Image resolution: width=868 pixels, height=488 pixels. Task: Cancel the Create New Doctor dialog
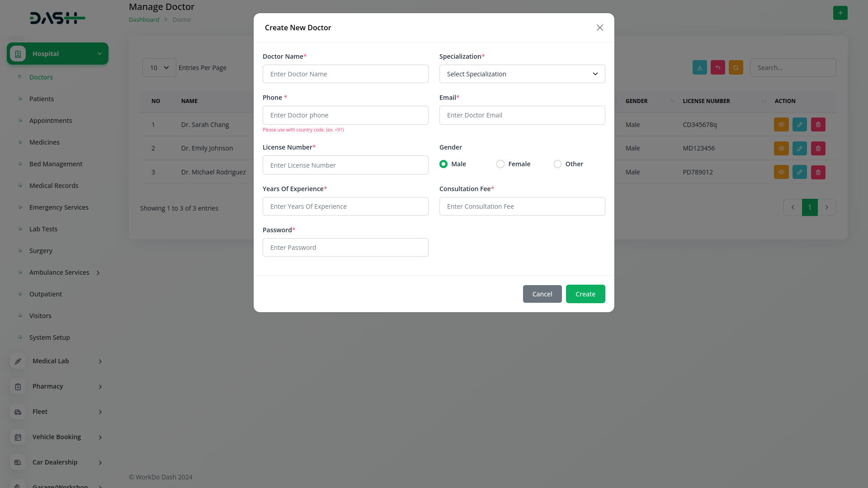(x=542, y=294)
